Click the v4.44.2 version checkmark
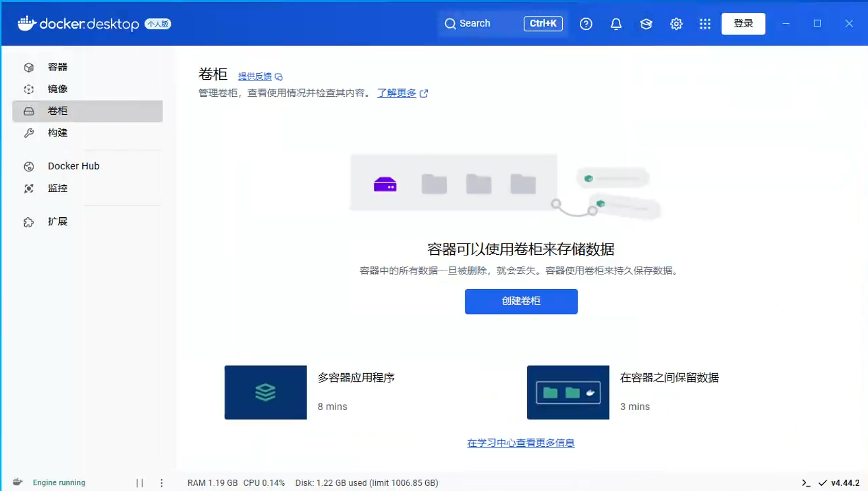The width and height of the screenshot is (868, 491). click(822, 483)
